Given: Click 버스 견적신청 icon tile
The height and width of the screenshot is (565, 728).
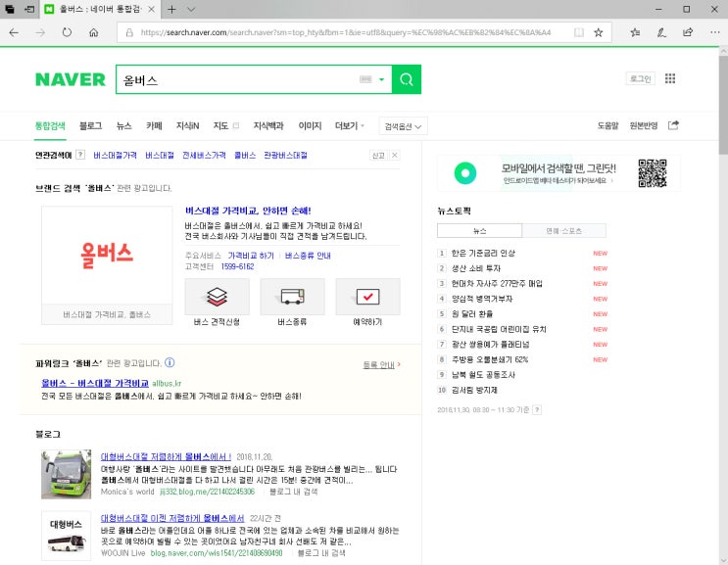Looking at the screenshot, I should [x=217, y=297].
